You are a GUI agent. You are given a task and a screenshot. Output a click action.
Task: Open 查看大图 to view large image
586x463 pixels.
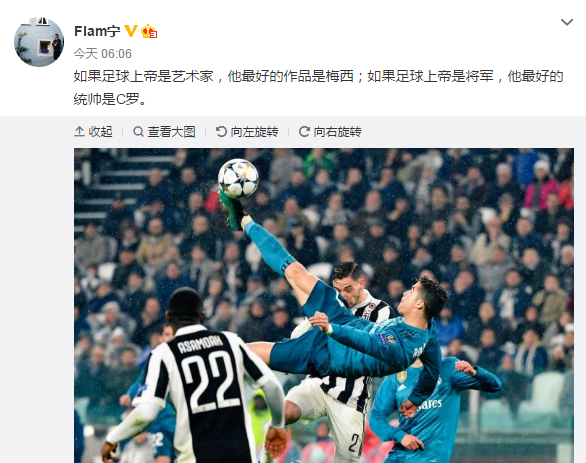point(164,132)
